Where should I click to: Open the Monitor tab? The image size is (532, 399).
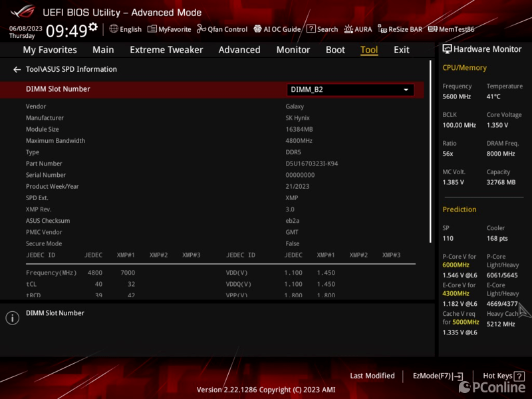(x=293, y=50)
